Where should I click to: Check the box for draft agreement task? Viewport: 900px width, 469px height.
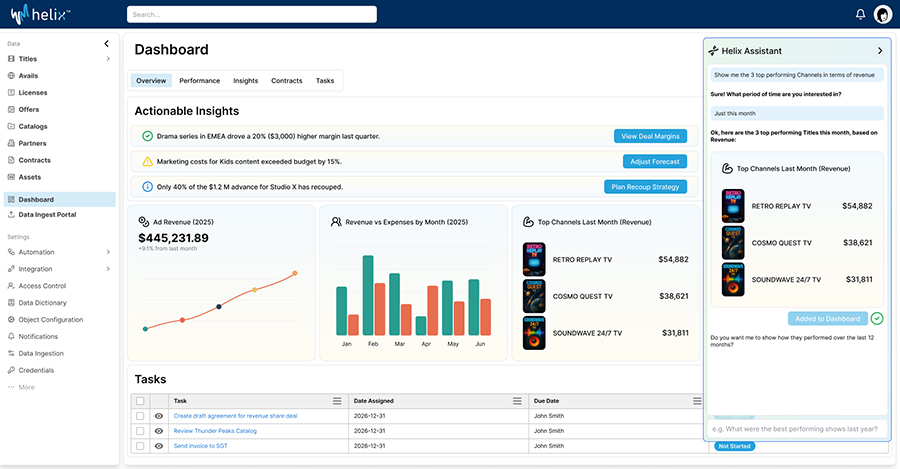[x=140, y=416]
